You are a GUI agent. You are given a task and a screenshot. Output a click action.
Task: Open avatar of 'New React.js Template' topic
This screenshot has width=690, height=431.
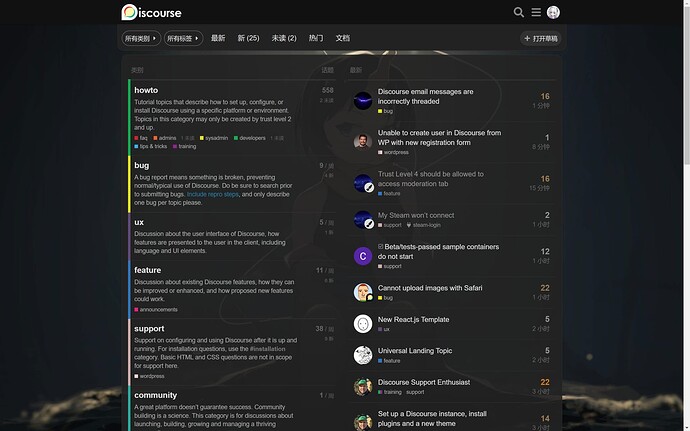tap(363, 324)
